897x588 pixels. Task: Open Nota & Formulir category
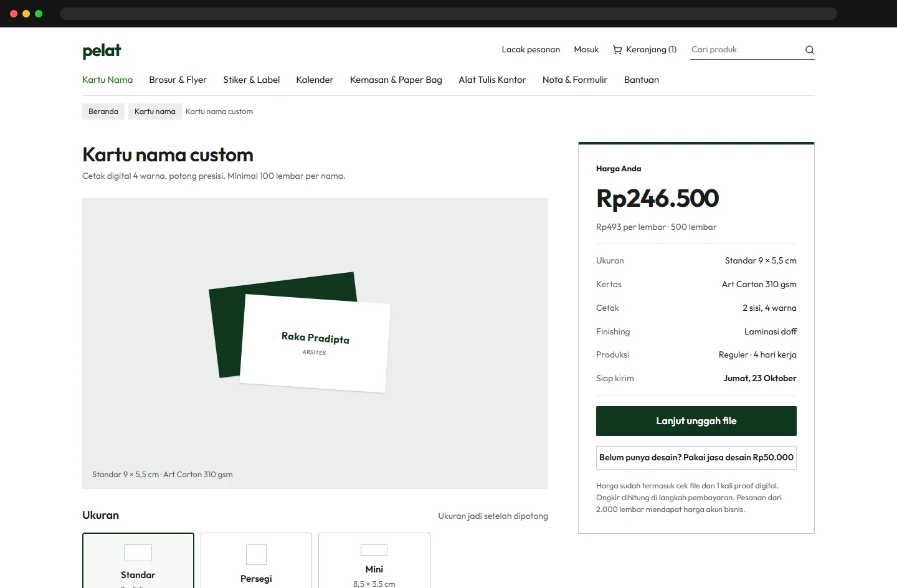tap(575, 80)
